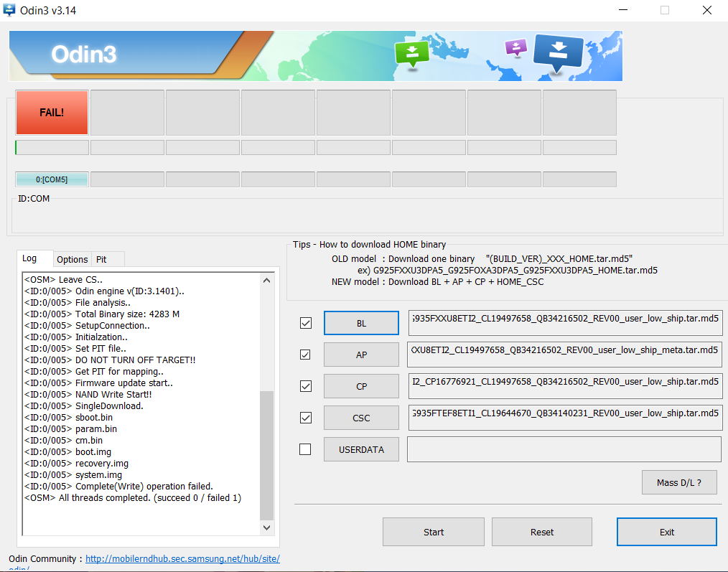The height and width of the screenshot is (572, 728).
Task: Click the empty USERDATA path field
Action: [x=564, y=449]
